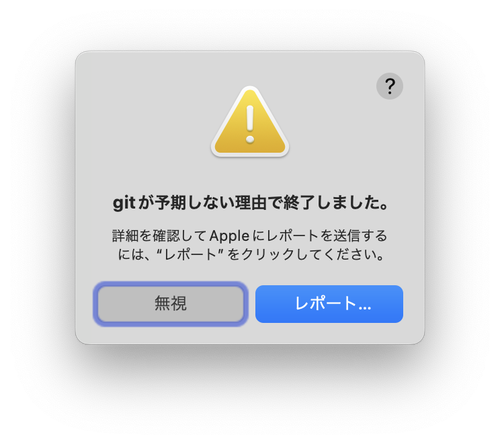Click the top tip of the warning triangle
Image resolution: width=500 pixels, height=444 pixels.
(x=250, y=90)
